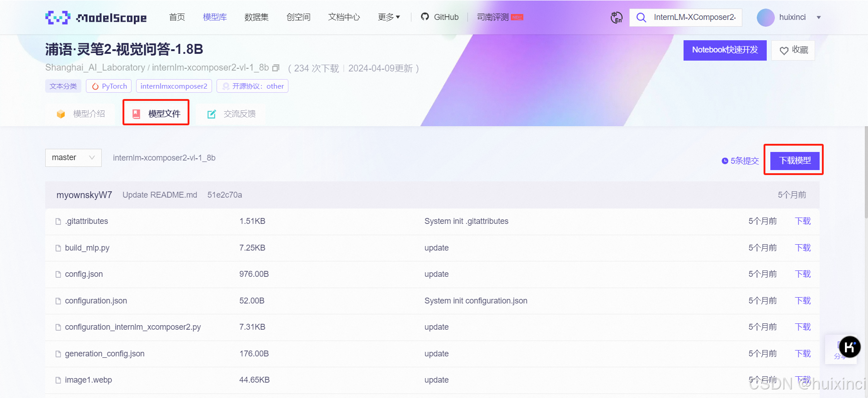Switch to the 模型文件 tab
868x398 pixels.
pyautogui.click(x=156, y=114)
